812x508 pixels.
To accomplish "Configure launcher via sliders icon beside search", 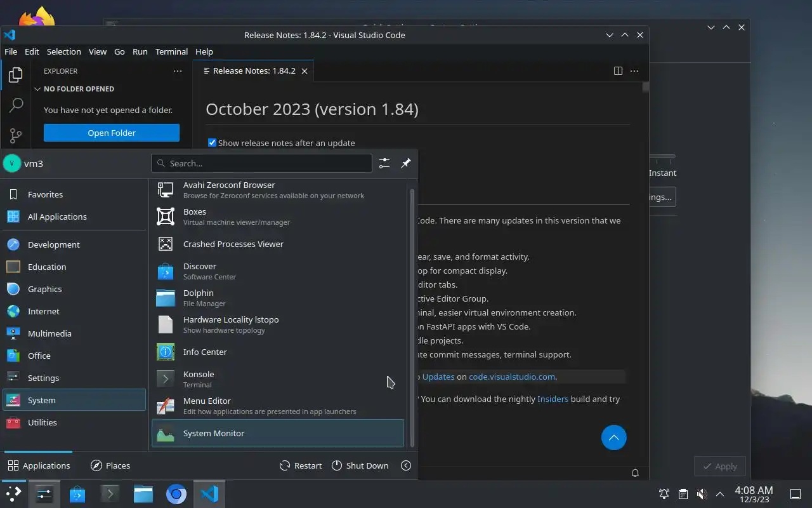I will click(384, 163).
